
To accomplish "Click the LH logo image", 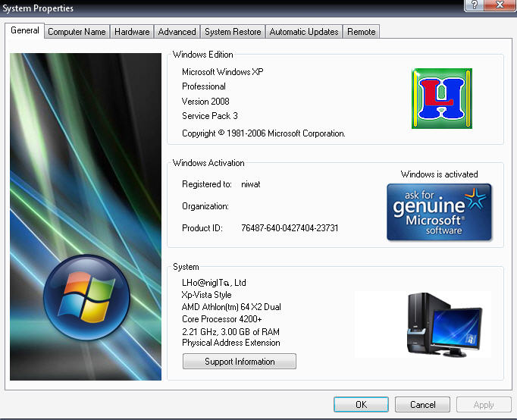I will (442, 99).
